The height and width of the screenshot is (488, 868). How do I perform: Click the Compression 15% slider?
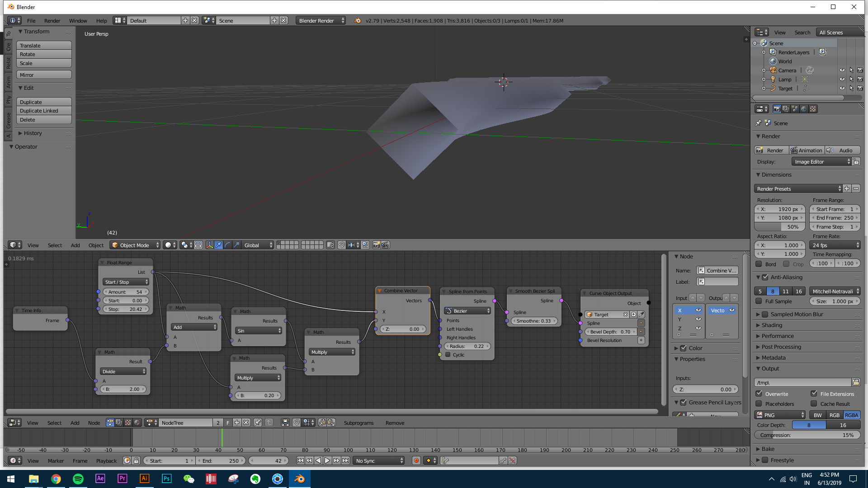pyautogui.click(x=807, y=435)
